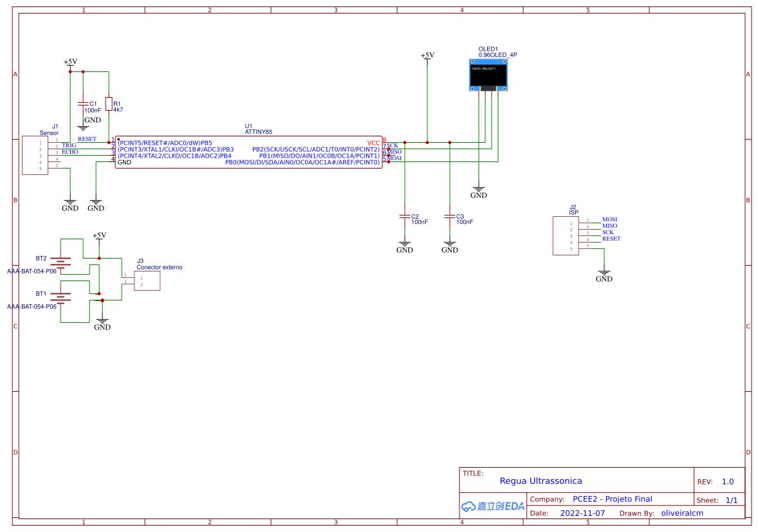Screen dimensions: 758x532
Task: Click capacitor C2 100nF
Action: pyautogui.click(x=404, y=215)
